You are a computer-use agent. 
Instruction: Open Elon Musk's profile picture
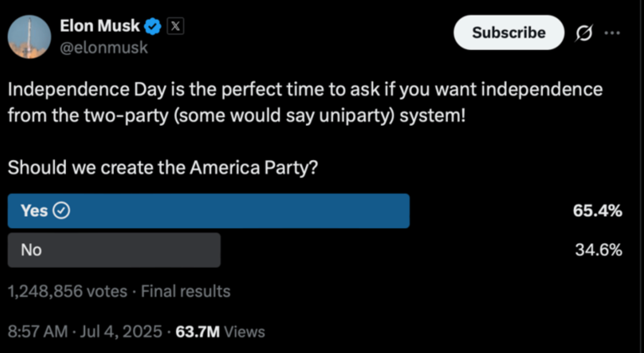[x=29, y=37]
